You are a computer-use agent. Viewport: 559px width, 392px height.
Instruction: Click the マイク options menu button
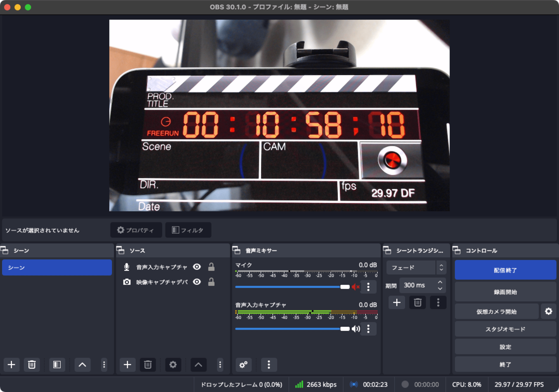click(369, 287)
